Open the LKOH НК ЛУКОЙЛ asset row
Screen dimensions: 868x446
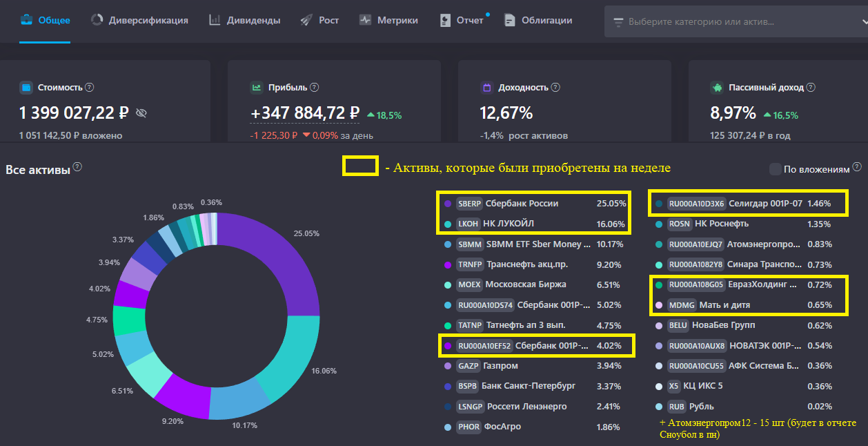(535, 224)
